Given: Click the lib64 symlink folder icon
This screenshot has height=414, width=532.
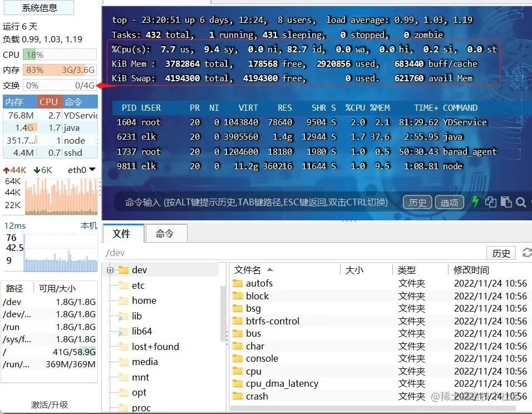Looking at the screenshot, I should 123,331.
